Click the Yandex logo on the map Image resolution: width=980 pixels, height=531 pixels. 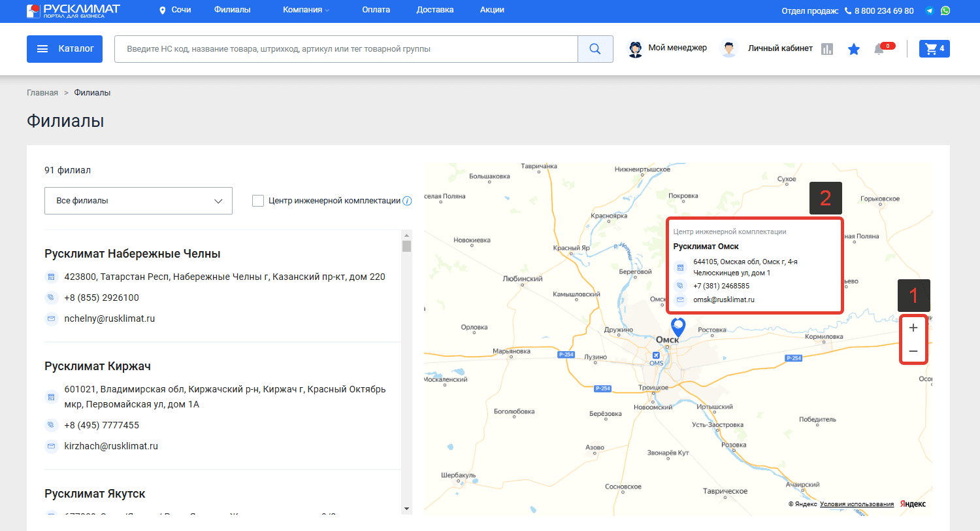click(913, 504)
